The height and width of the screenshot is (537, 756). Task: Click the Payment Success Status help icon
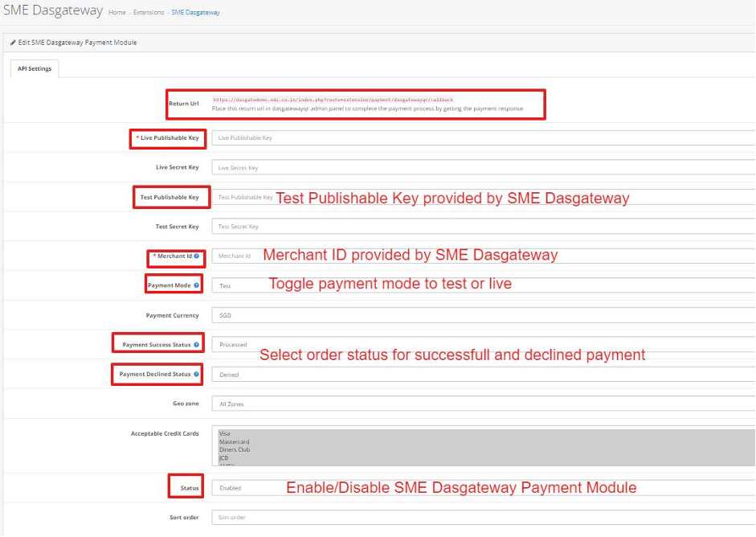196,345
